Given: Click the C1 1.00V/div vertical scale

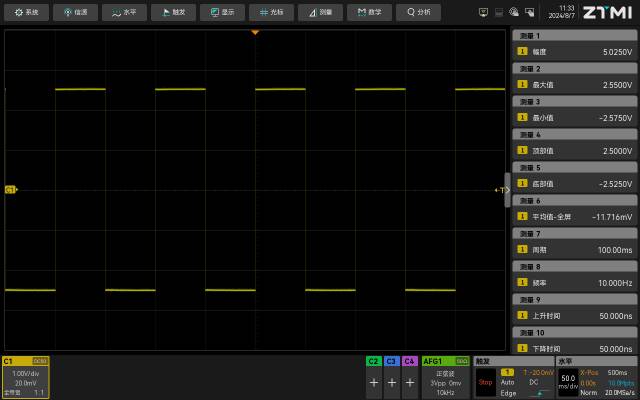Looking at the screenshot, I should pyautogui.click(x=26, y=373).
